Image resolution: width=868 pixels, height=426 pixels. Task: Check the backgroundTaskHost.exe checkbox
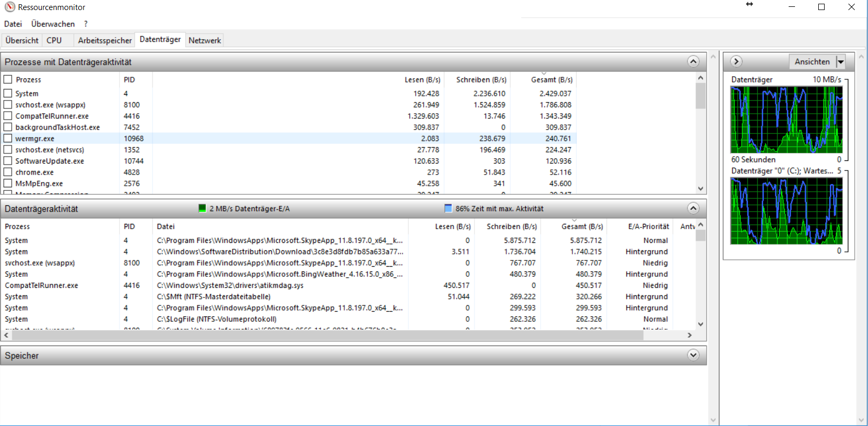pyautogui.click(x=8, y=127)
